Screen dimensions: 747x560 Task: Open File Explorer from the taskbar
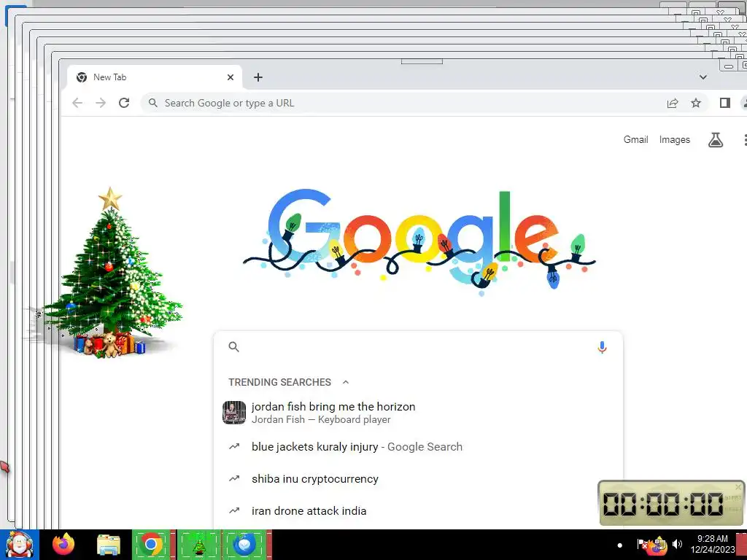coord(108,545)
